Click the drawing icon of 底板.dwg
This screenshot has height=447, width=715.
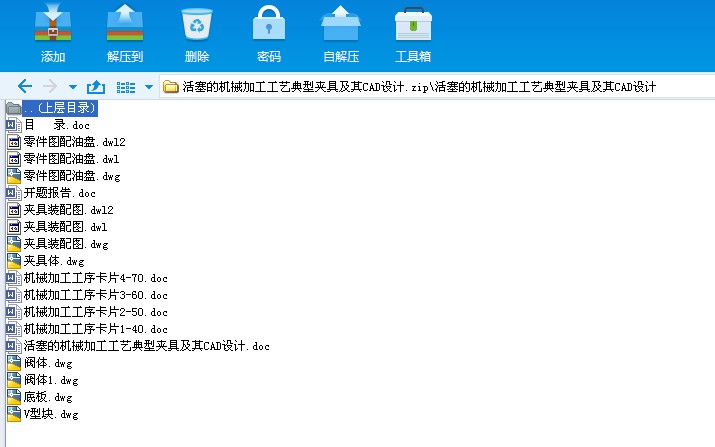click(x=14, y=397)
